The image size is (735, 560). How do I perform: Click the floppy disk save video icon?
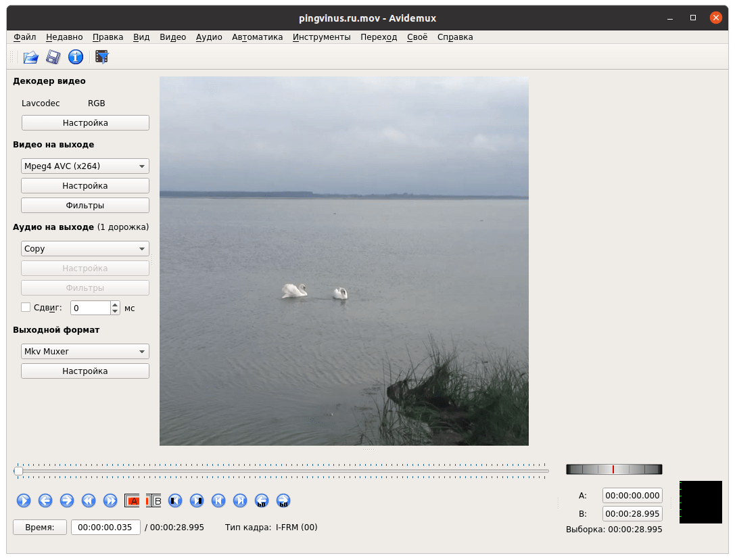53,57
